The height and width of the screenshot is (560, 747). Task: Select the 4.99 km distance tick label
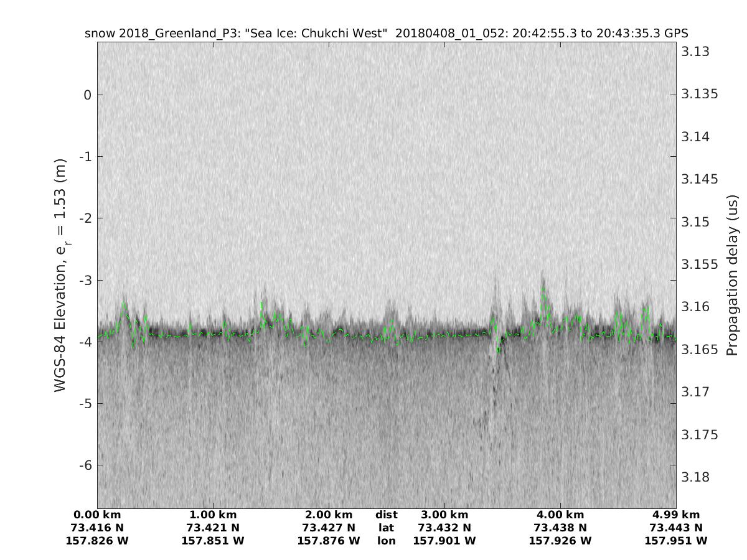coord(676,515)
